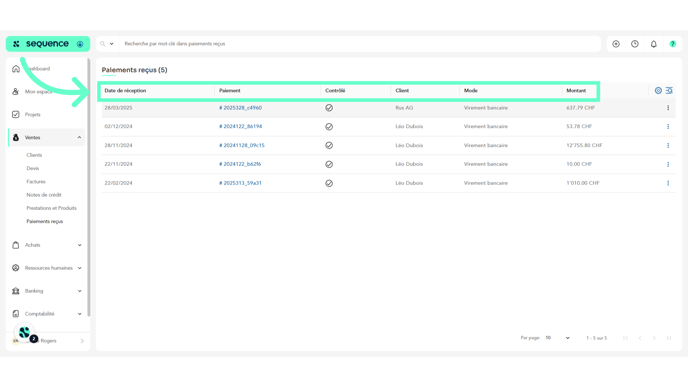Image resolution: width=688 pixels, height=387 pixels.
Task: Click the Comptabilité calculator icon
Action: [16, 314]
